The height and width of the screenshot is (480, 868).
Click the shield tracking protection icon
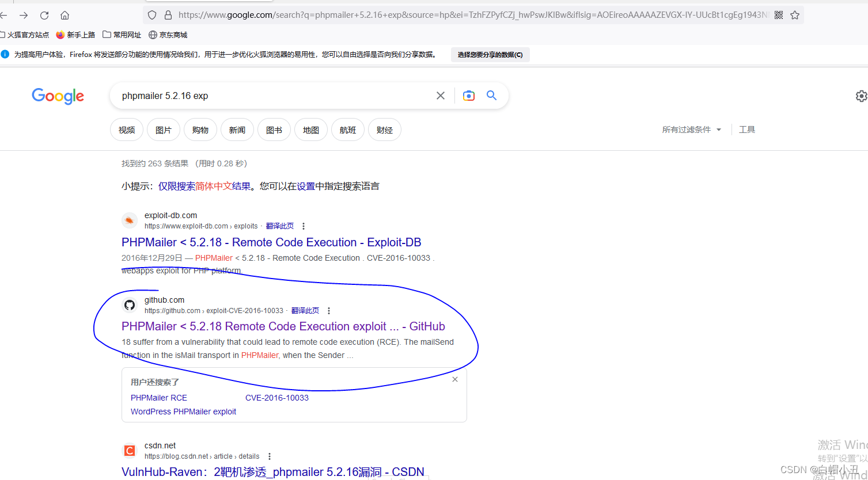click(152, 15)
